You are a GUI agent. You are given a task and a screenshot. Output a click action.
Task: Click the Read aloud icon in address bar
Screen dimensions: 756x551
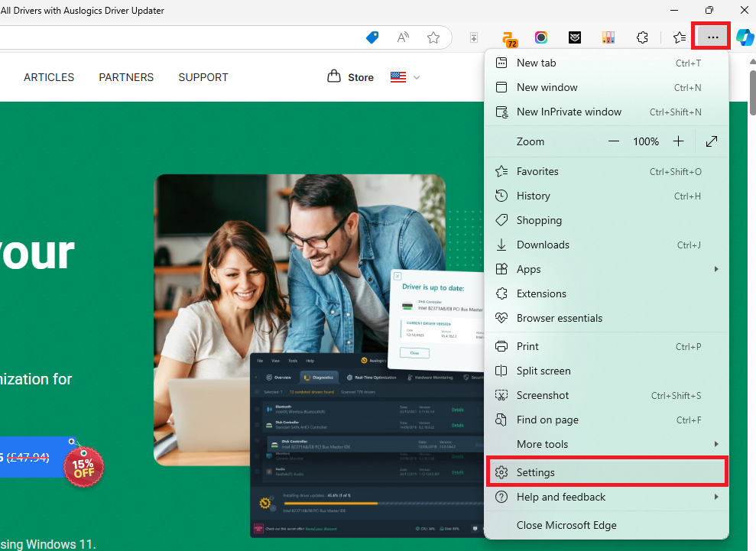[x=403, y=37]
